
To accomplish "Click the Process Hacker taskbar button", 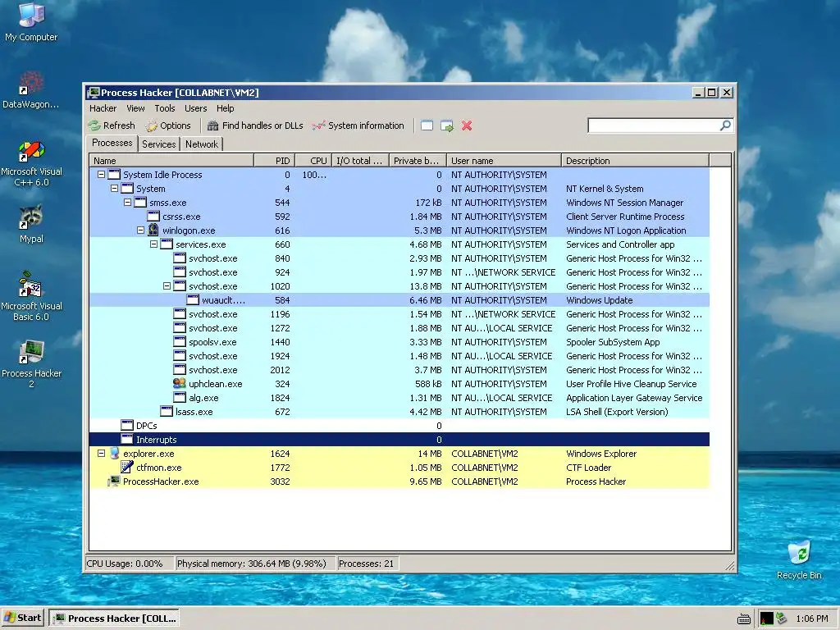I will tap(114, 619).
